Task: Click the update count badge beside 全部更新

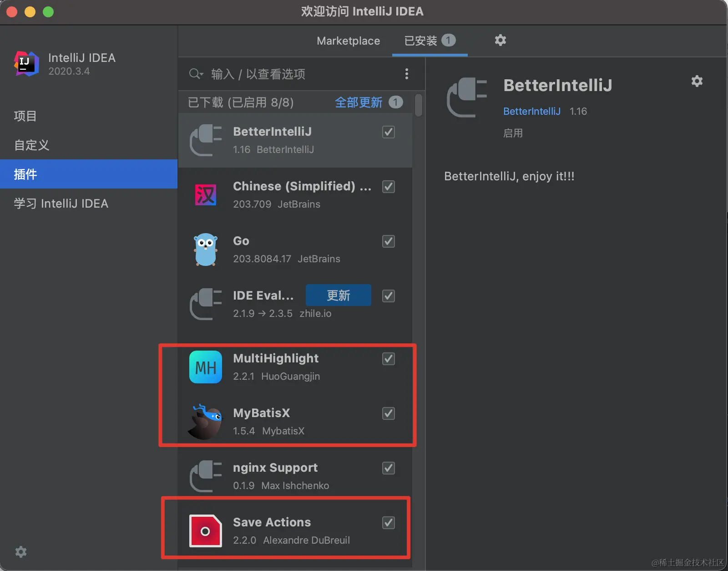Action: (396, 102)
